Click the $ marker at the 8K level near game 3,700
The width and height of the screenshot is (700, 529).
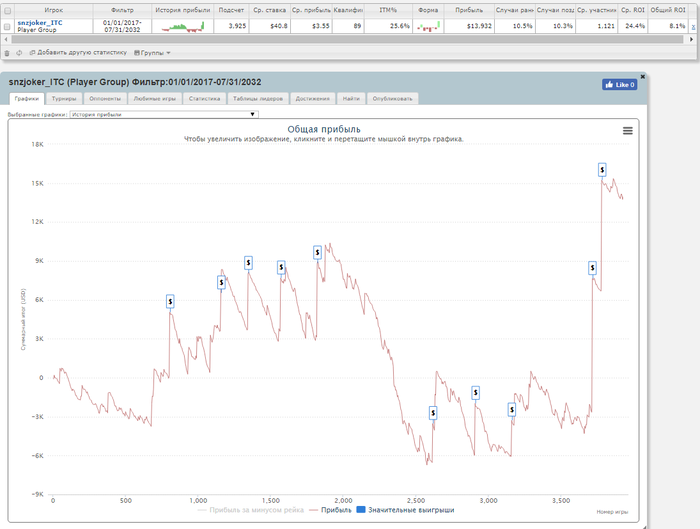coord(592,268)
